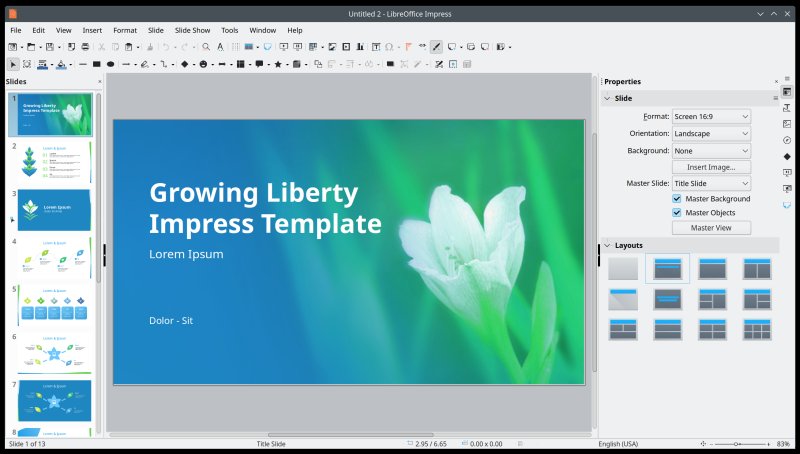Open the Format dropdown showing Screen 16:9
The width and height of the screenshot is (800, 454).
coord(711,116)
